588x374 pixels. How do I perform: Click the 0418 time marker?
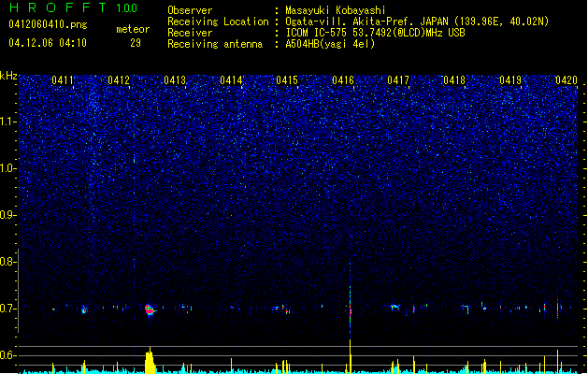click(x=454, y=80)
